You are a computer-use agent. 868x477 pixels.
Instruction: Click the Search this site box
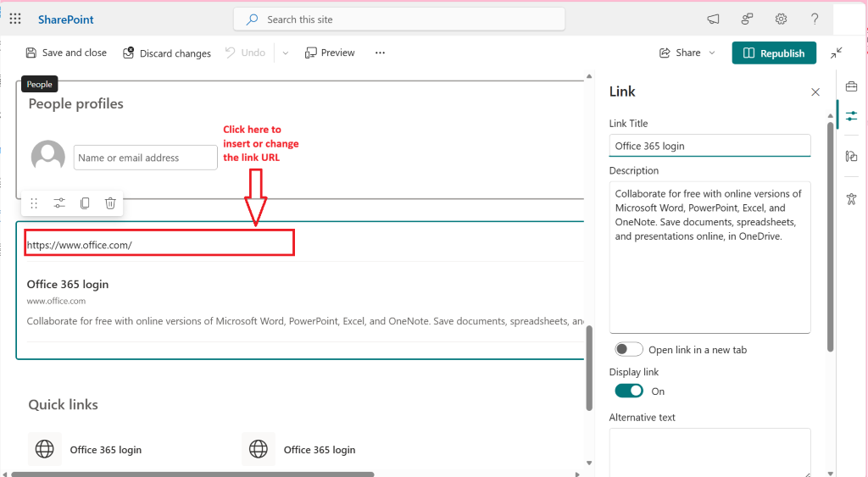[x=399, y=19]
